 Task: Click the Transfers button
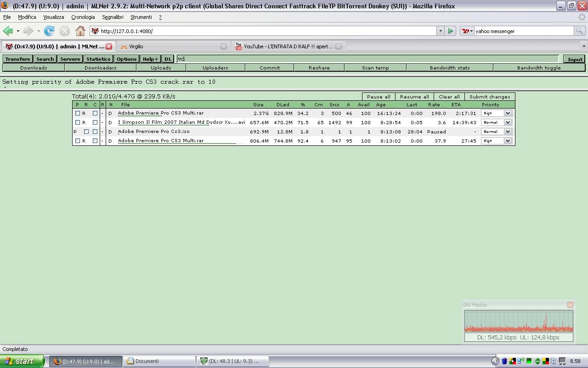click(x=17, y=59)
